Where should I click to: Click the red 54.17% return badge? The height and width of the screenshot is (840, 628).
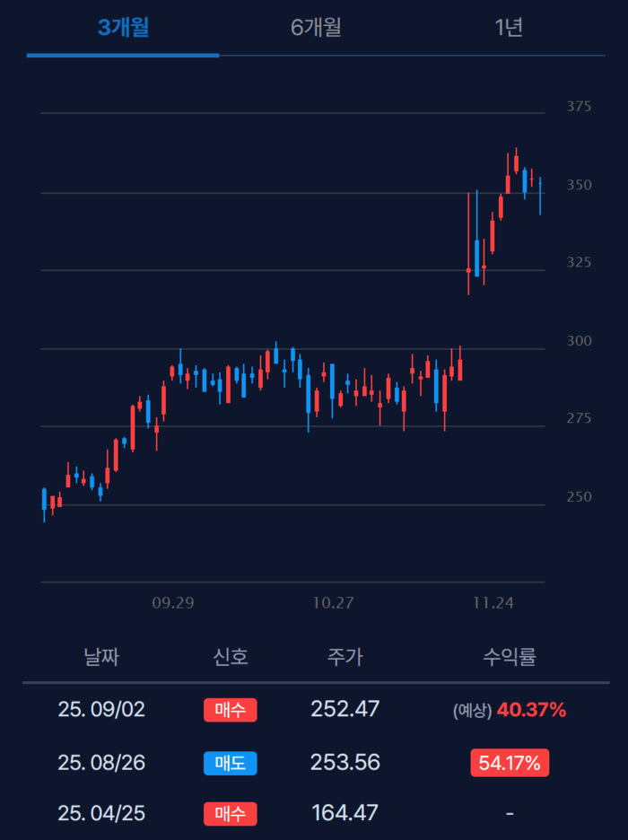(510, 763)
